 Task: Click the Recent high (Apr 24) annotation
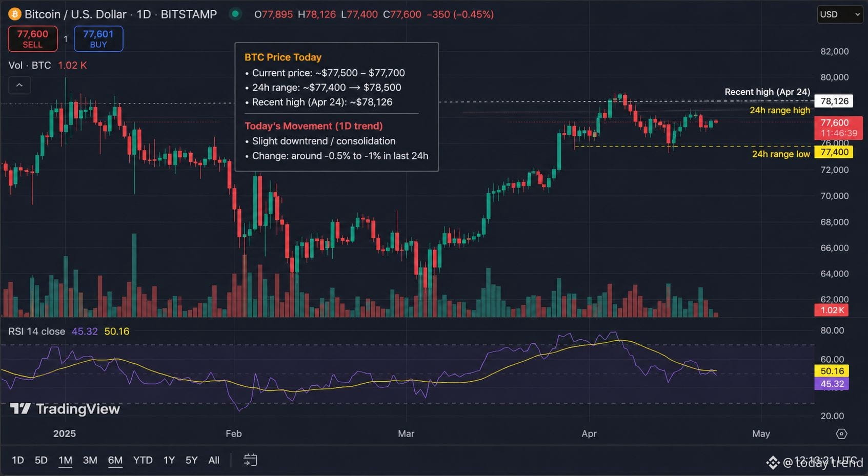pos(767,92)
